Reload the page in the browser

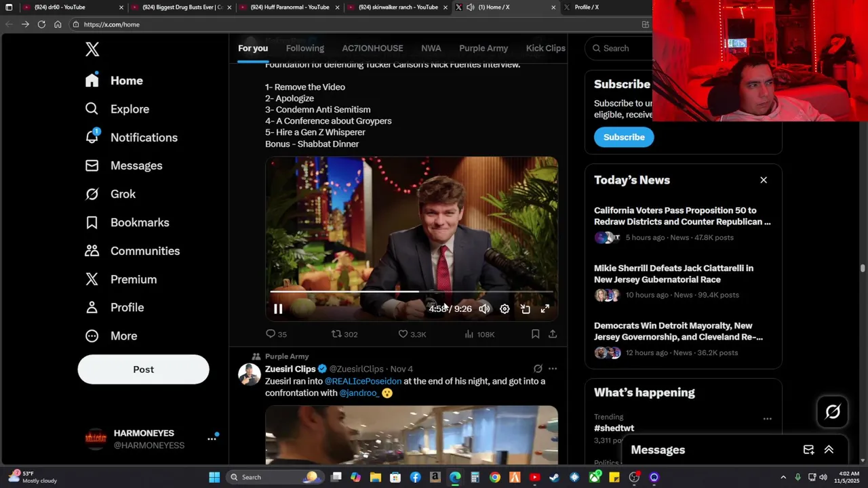pyautogui.click(x=41, y=24)
